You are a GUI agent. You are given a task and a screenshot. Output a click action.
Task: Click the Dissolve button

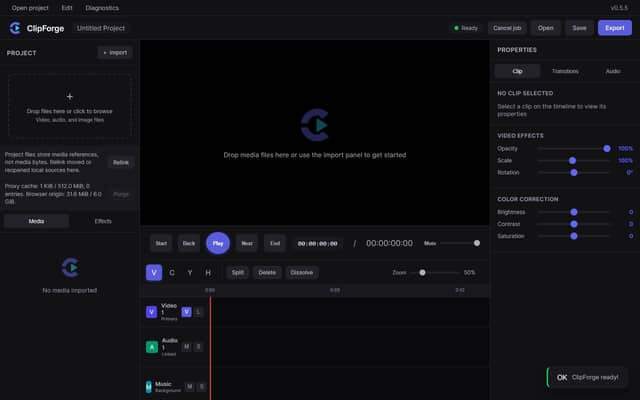coord(302,273)
